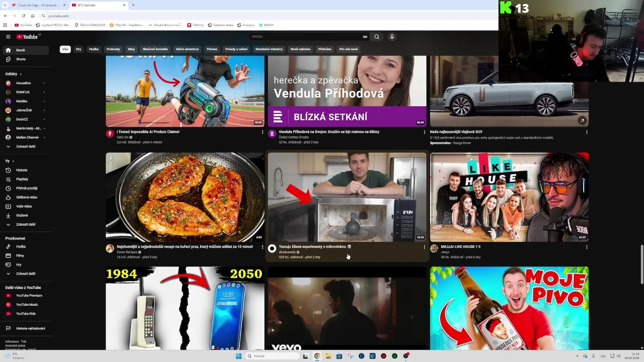
Task: Select the Fitness filter chip
Action: pyautogui.click(x=212, y=49)
